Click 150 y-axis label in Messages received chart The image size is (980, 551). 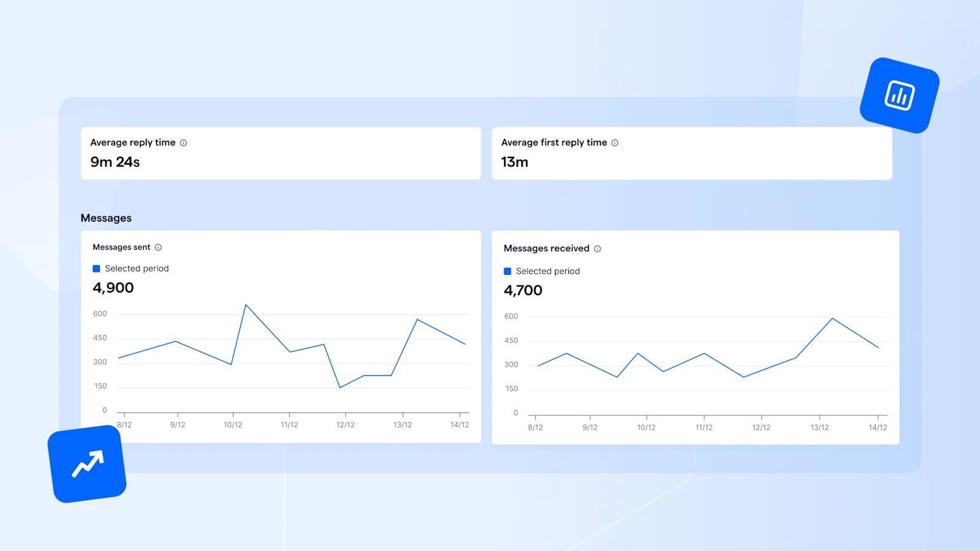click(511, 389)
